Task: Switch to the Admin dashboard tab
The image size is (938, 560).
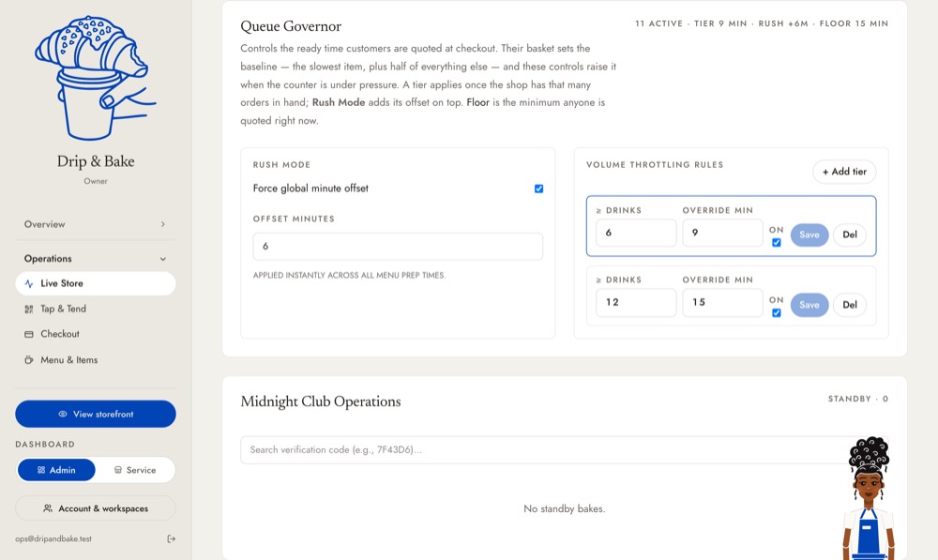Action: [56, 470]
